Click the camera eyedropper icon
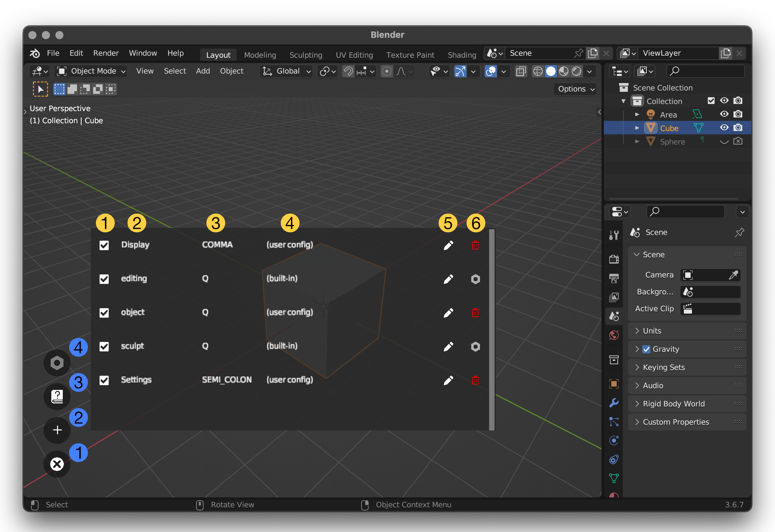This screenshot has width=775, height=532. click(x=733, y=275)
